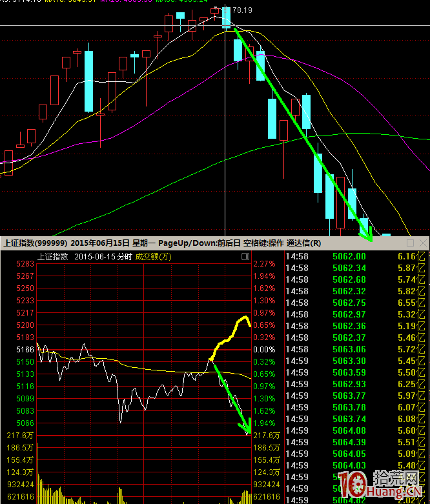Select the tick row with price 5064.03

[355, 465]
